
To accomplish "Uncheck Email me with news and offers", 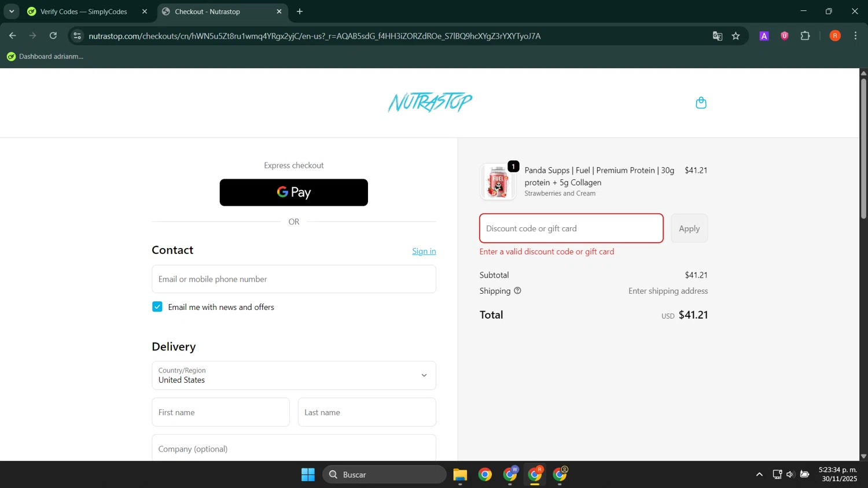I will pos(157,306).
